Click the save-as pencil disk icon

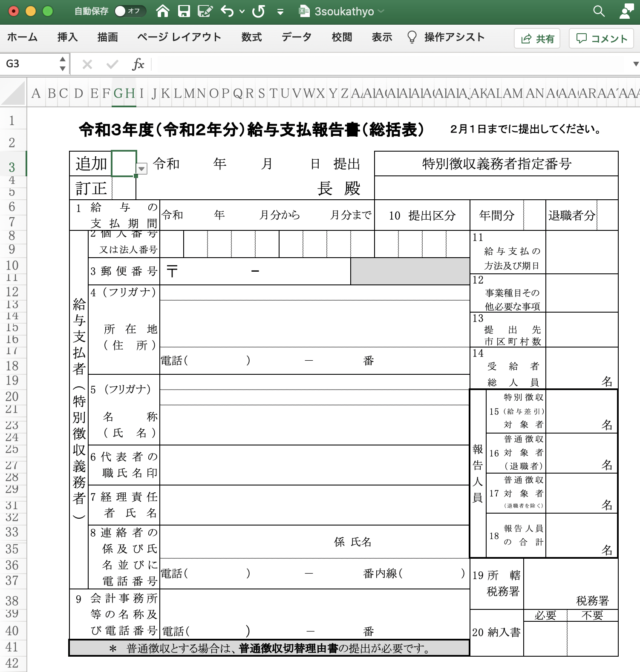point(205,11)
